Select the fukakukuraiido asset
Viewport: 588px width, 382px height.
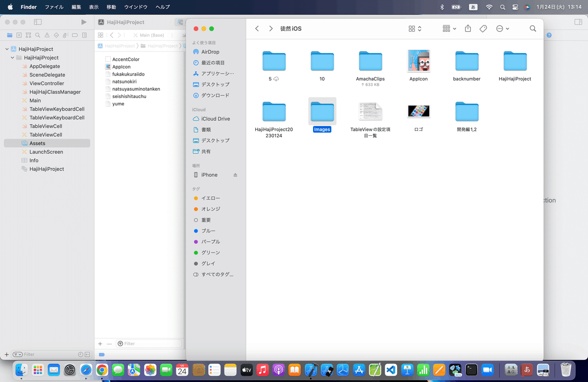click(x=128, y=74)
